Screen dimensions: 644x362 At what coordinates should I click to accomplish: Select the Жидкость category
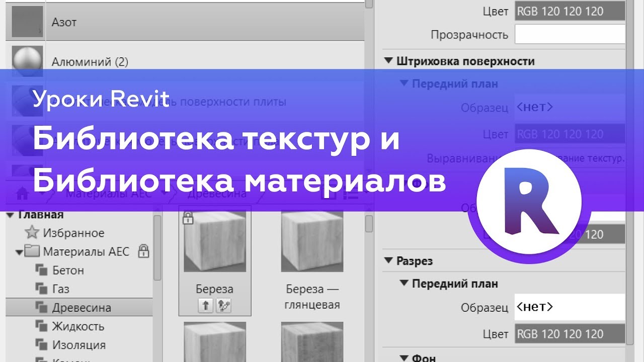point(78,326)
